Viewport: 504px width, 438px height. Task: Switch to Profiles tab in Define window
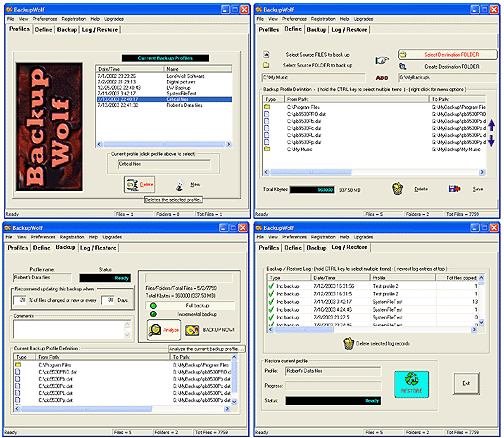click(x=269, y=30)
